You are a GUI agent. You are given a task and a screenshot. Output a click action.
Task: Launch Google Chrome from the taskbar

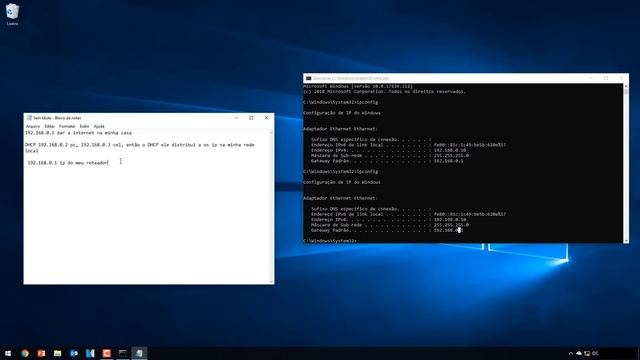click(25, 353)
